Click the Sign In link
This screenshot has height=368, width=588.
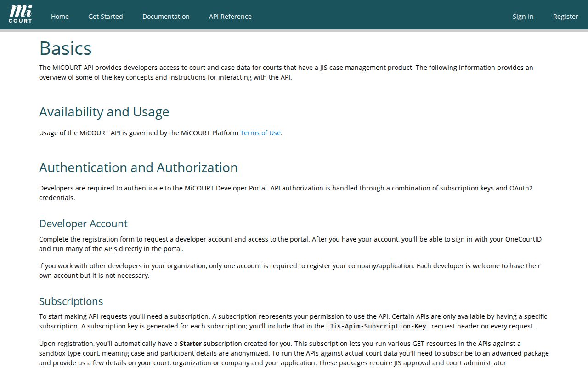523,17
